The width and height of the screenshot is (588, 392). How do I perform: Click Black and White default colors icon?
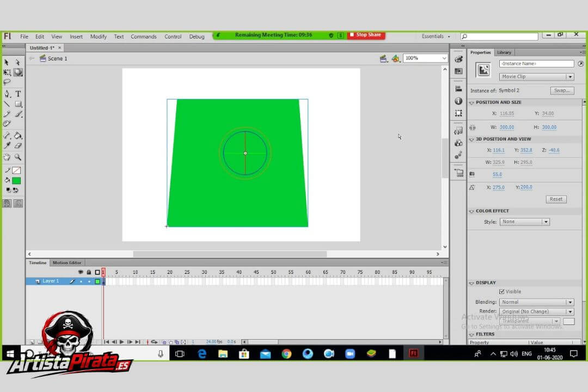coord(8,190)
